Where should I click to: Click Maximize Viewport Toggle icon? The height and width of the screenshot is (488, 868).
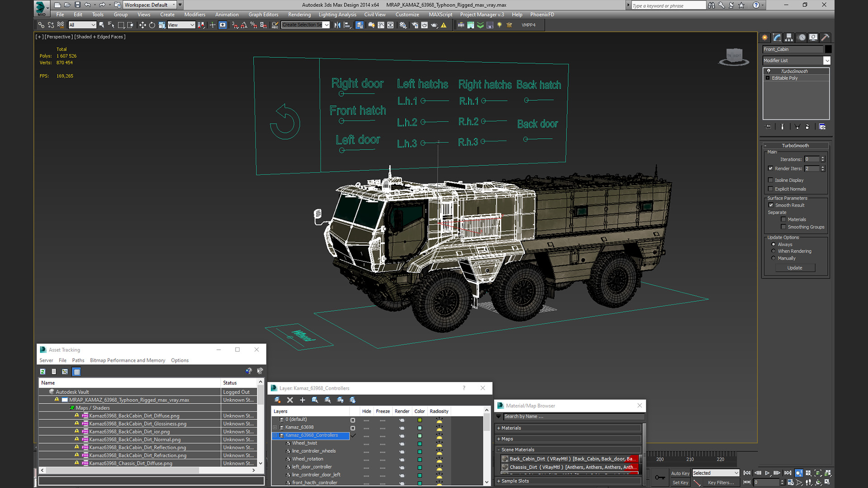pyautogui.click(x=827, y=482)
